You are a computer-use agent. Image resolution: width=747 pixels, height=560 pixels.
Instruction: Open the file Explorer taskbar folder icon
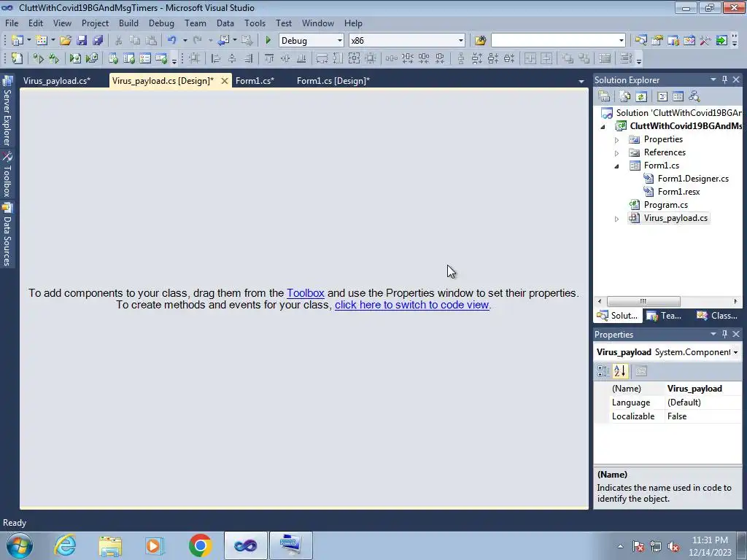pyautogui.click(x=110, y=545)
